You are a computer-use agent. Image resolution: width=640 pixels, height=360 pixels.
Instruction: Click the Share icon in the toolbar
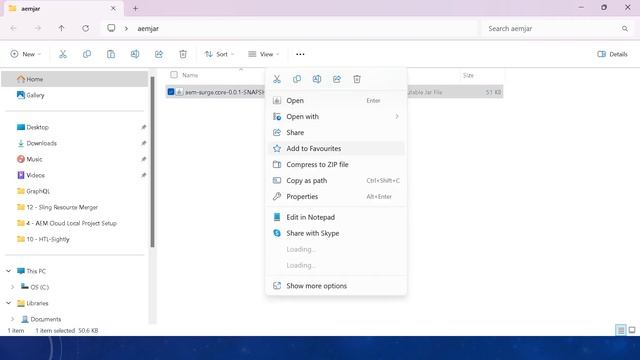159,54
